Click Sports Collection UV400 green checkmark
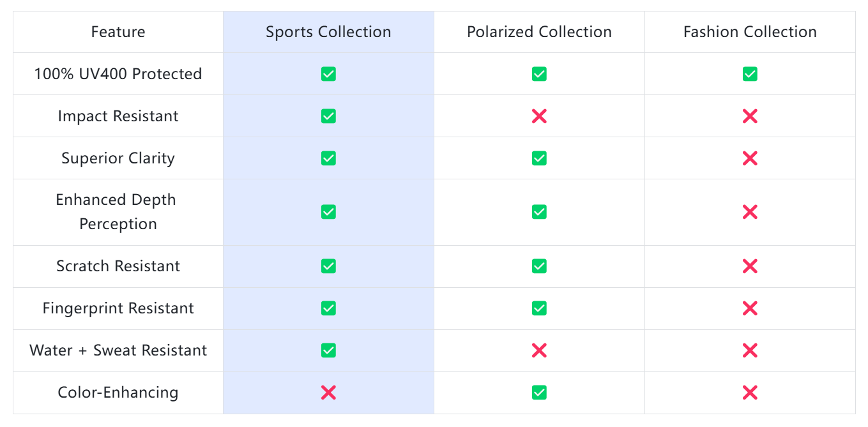 [x=328, y=74]
